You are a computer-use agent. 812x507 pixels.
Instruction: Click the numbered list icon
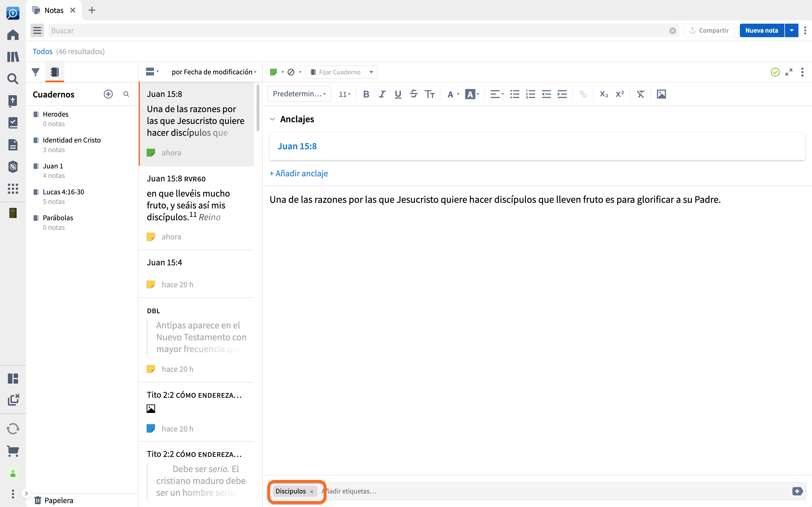530,94
